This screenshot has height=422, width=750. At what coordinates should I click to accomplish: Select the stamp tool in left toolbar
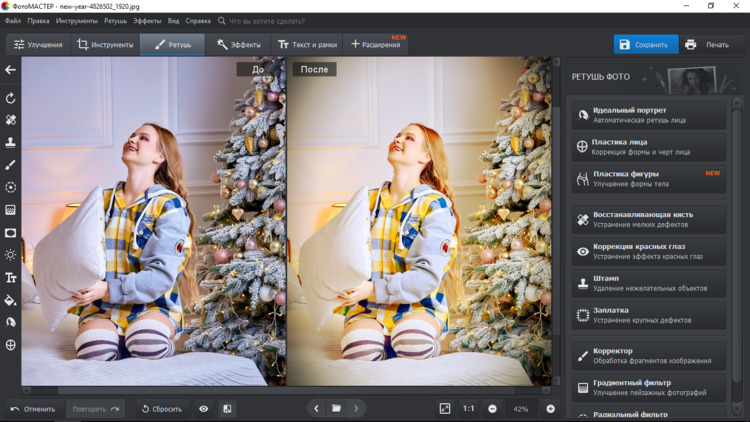(x=11, y=142)
